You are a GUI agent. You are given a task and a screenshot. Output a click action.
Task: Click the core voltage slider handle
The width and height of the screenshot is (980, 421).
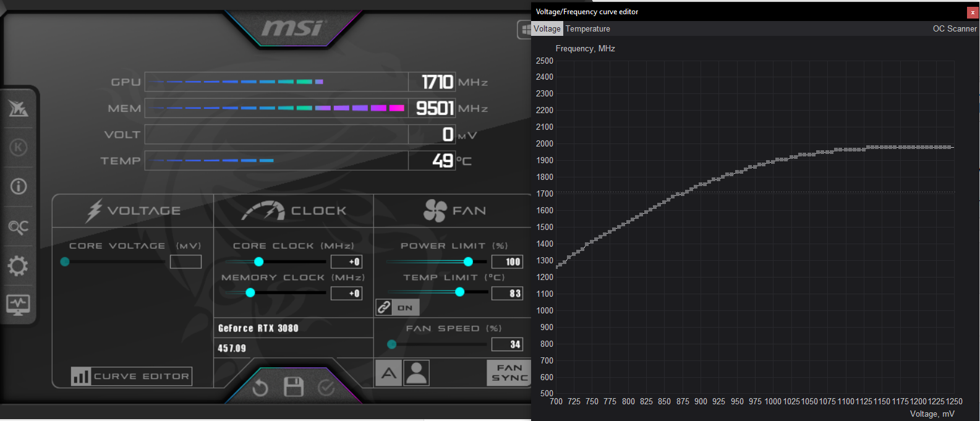(65, 262)
